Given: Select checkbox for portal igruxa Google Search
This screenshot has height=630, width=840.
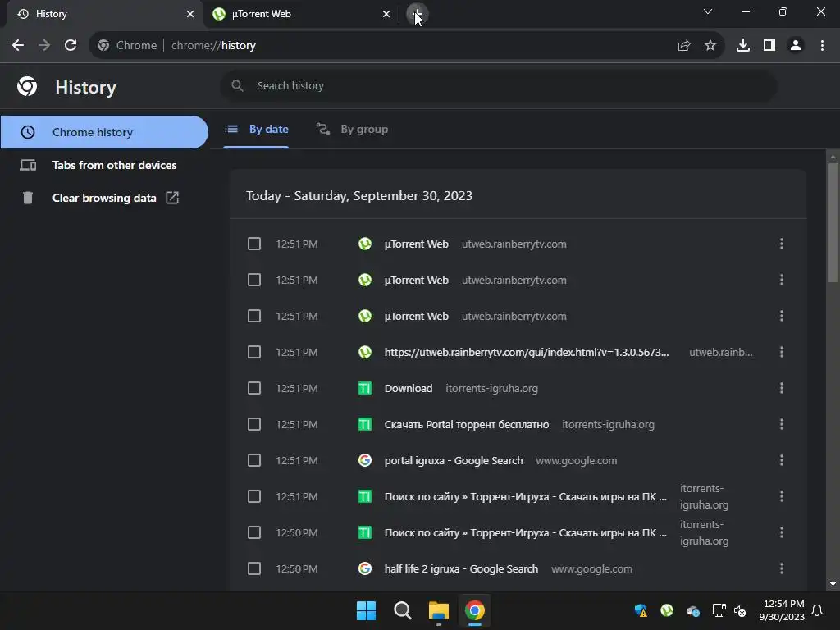Looking at the screenshot, I should coord(254,461).
